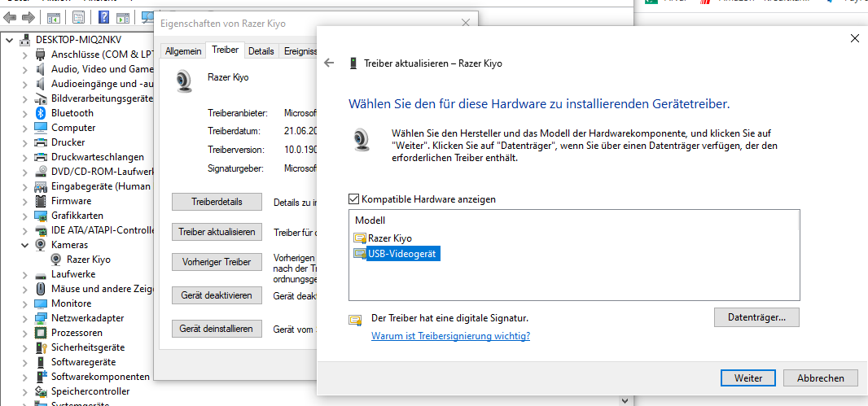Collapse the DESKTOP-MIQ2NKV root node
868x406 pixels.
pyautogui.click(x=10, y=41)
